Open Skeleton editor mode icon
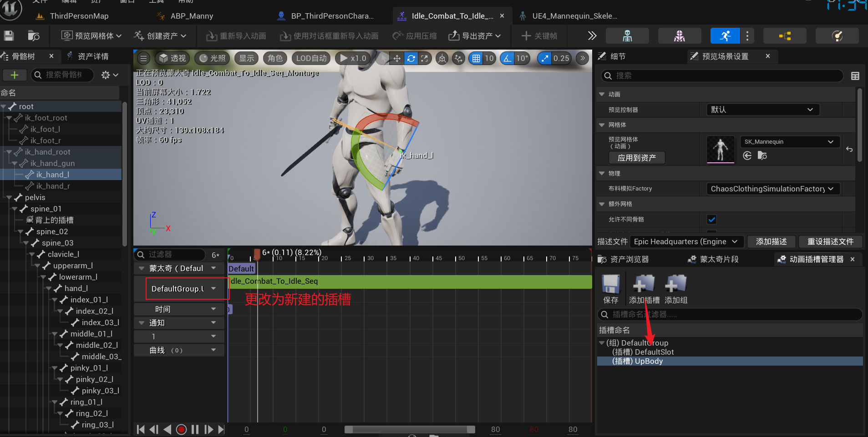The image size is (868, 437). pos(627,36)
